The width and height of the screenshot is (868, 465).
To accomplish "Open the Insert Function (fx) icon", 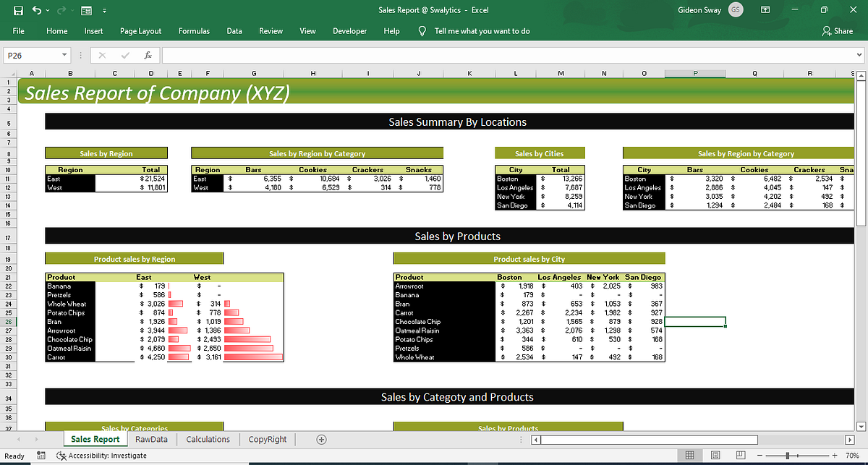I will [x=148, y=54].
